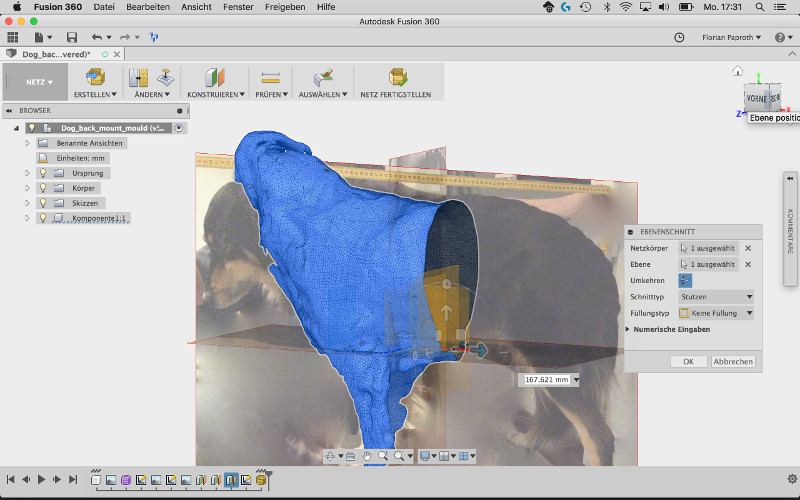Open the Ansicht menu
Viewport: 800px width, 500px height.
click(x=195, y=7)
